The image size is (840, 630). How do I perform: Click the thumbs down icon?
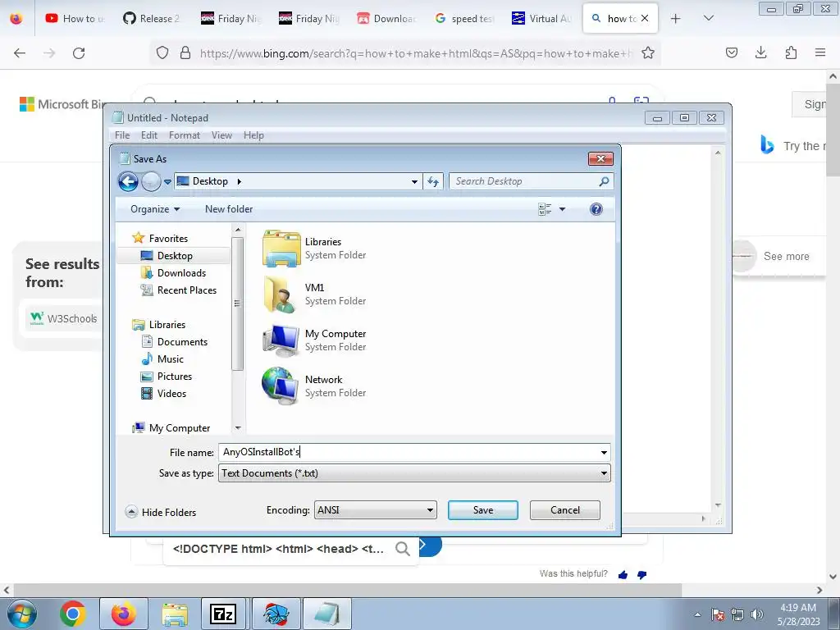click(641, 575)
